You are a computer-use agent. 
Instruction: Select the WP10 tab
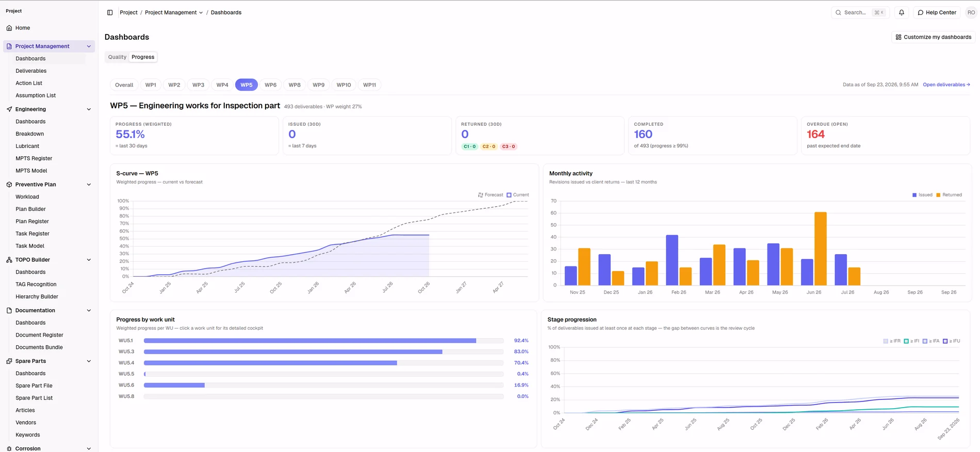pyautogui.click(x=344, y=85)
